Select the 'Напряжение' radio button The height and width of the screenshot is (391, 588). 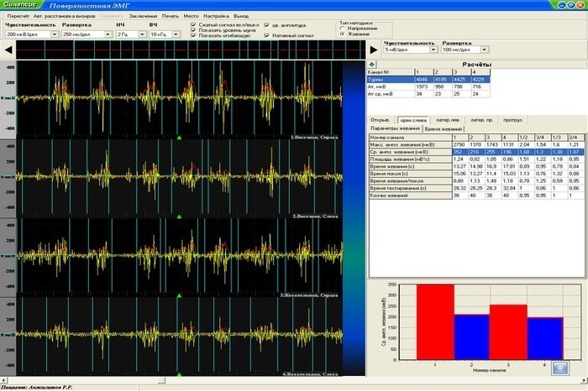(x=341, y=29)
